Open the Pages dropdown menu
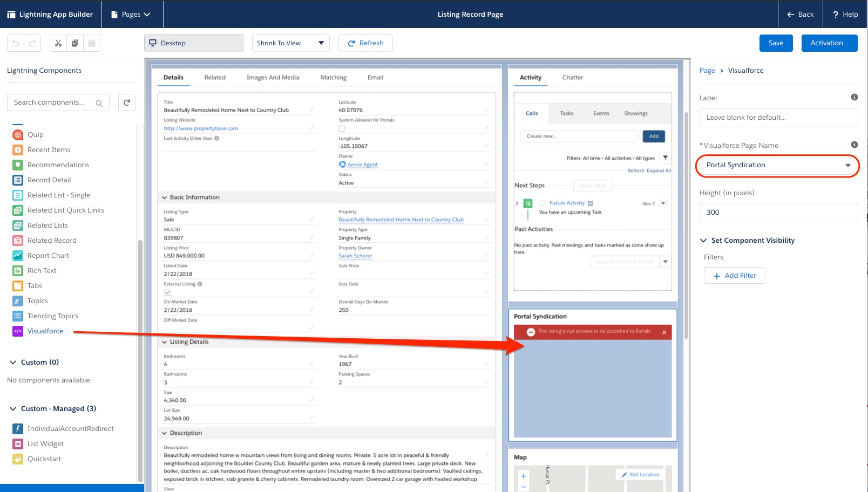Screen dimensions: 868x492 click(x=131, y=15)
